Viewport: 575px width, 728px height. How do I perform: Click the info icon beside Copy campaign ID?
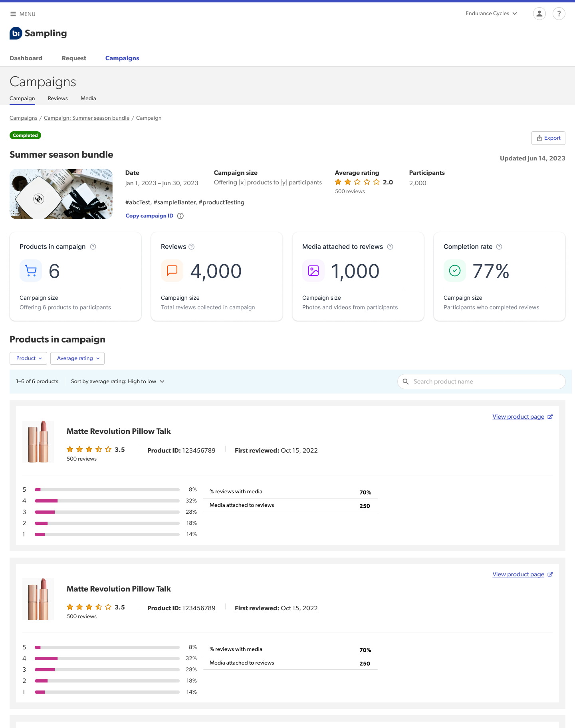pyautogui.click(x=180, y=216)
